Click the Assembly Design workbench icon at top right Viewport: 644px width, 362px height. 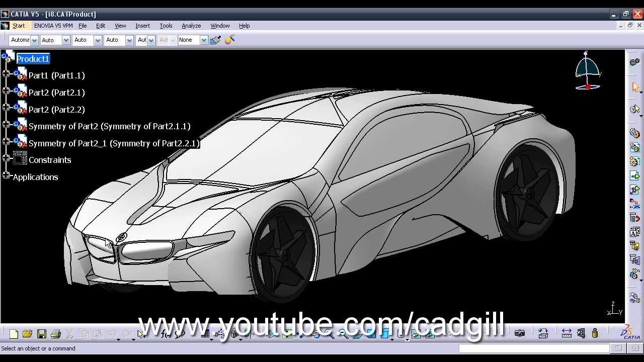tap(634, 62)
